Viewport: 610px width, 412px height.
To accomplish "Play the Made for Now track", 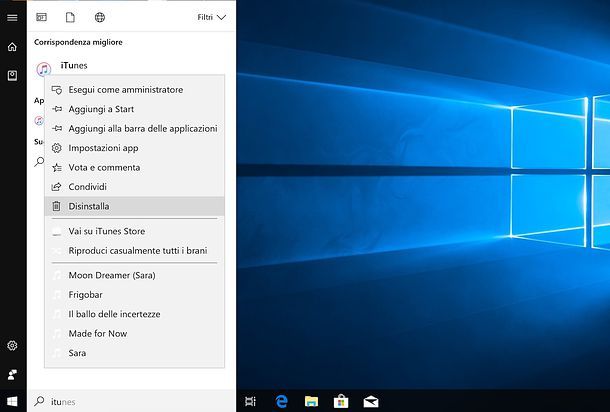I will click(134, 333).
